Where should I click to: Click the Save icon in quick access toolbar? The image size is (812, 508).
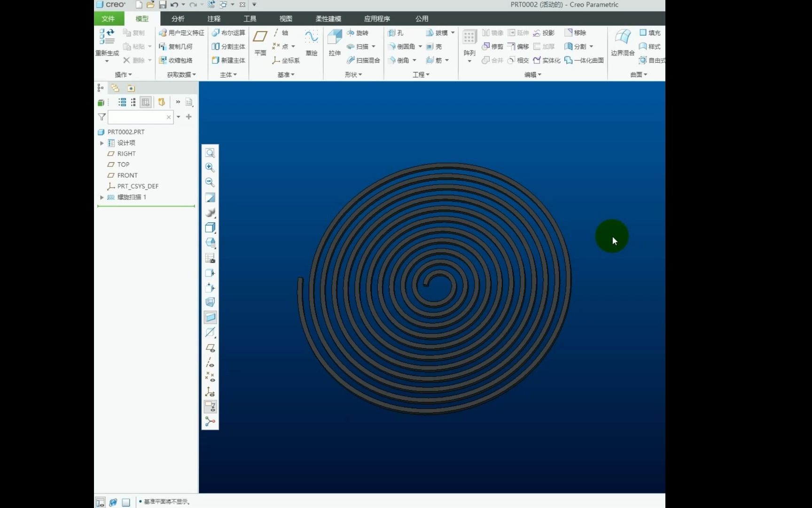tap(163, 5)
